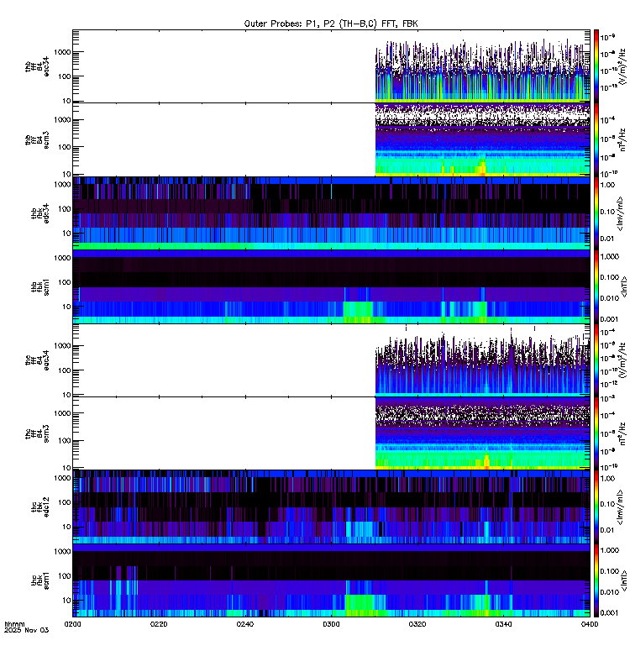The height and width of the screenshot is (672, 630).
Task: Click the 'thb fbk scm1' panel label
Action: tap(40, 286)
